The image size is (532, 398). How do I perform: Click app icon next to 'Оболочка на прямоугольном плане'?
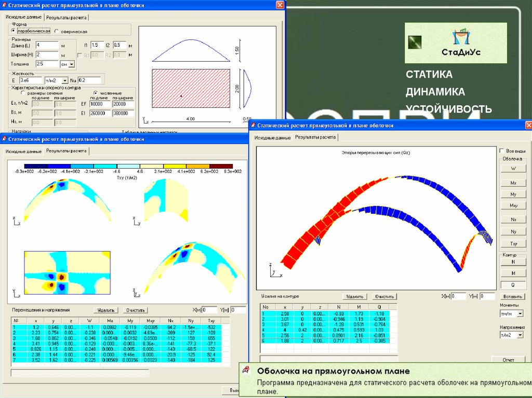[x=247, y=370]
